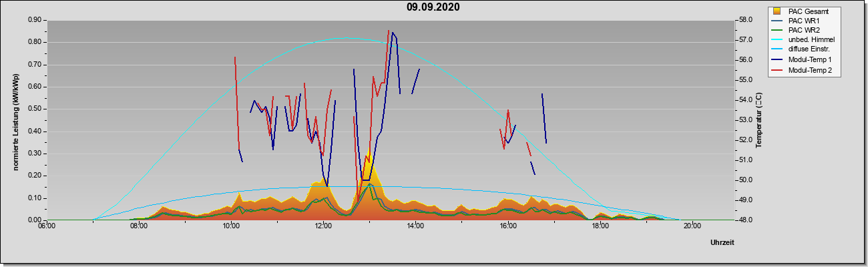Screen dimensions: 868x267
Task: Click the 12:00 time axis label
Action: [323, 226]
